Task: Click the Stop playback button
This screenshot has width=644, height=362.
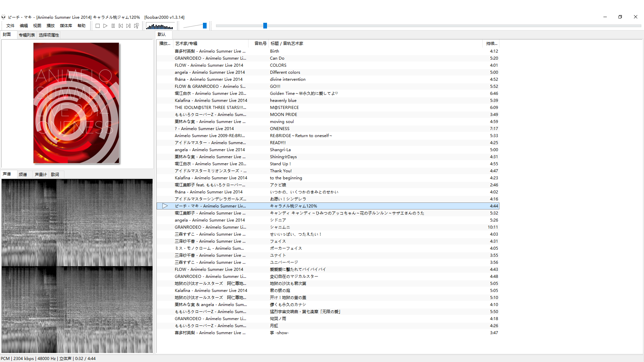Action: click(x=98, y=26)
